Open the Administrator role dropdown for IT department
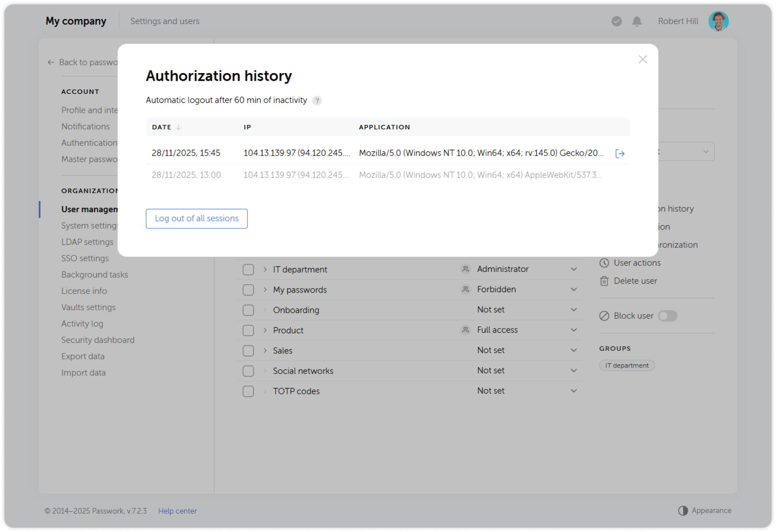Viewport: 776px width, 532px height. 574,269
